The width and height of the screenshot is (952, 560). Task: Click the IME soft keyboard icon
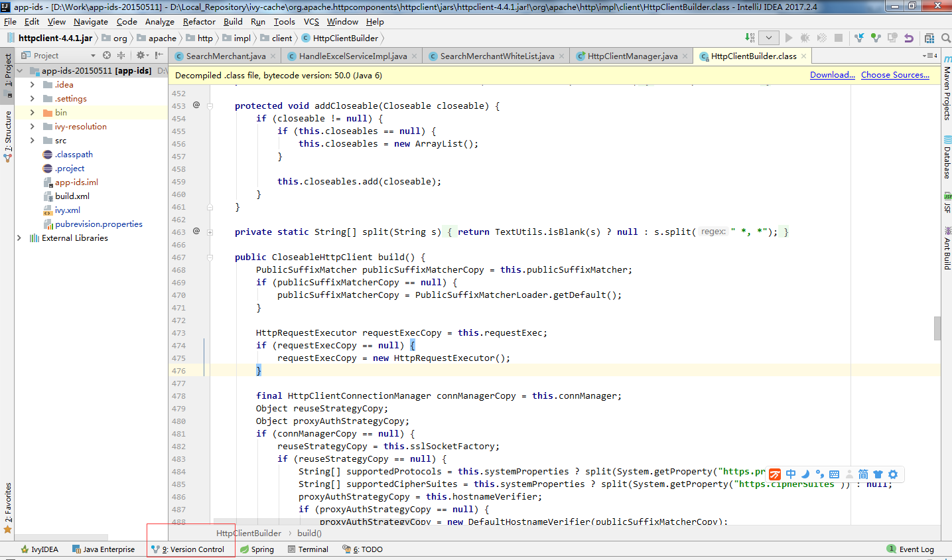point(835,474)
